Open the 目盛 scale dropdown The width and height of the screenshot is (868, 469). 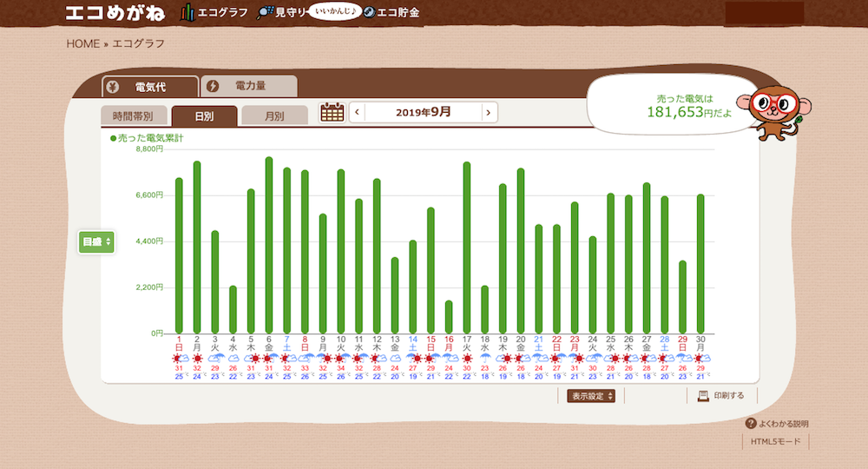tap(96, 242)
